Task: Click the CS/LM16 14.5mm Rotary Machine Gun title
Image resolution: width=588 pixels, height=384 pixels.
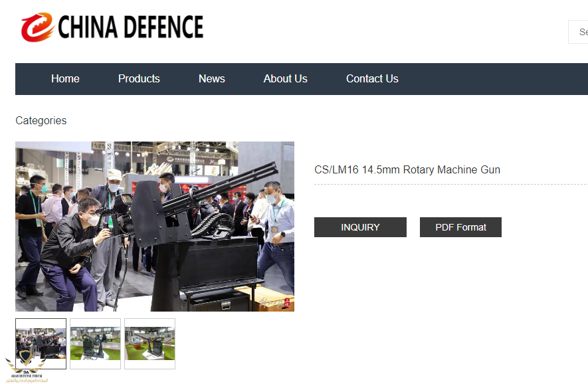Action: coord(407,170)
